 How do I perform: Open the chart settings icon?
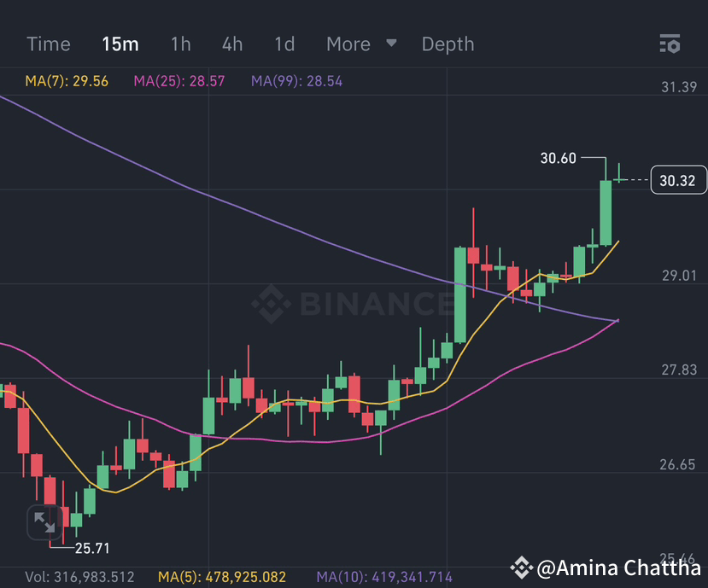tap(670, 44)
